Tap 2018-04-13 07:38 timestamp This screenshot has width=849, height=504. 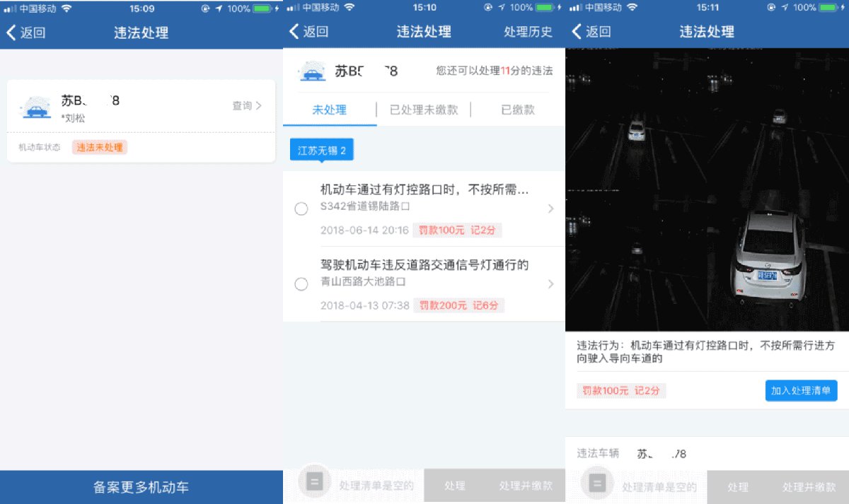click(x=364, y=305)
